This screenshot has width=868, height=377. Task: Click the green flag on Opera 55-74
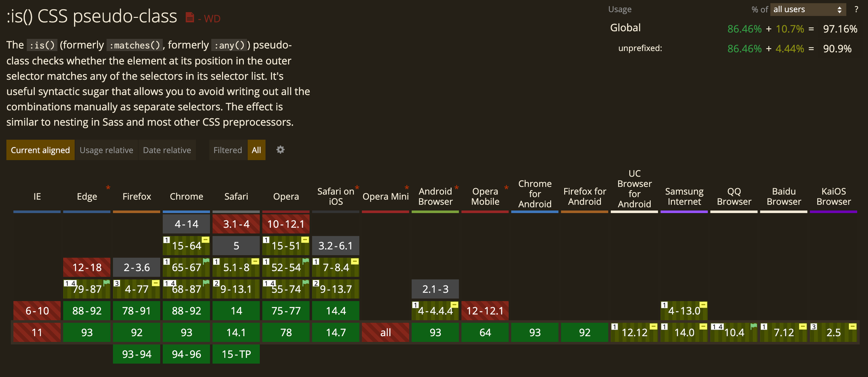tap(306, 283)
